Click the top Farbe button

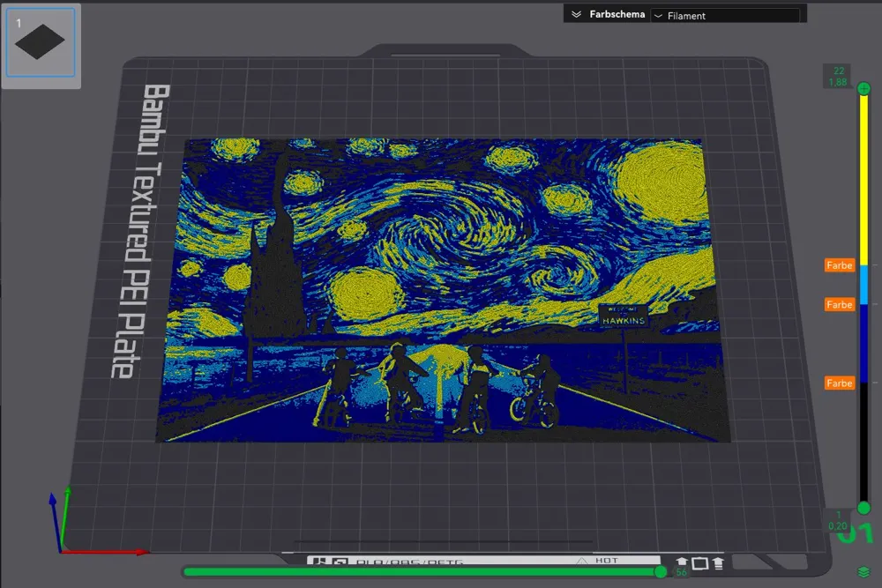[839, 265]
